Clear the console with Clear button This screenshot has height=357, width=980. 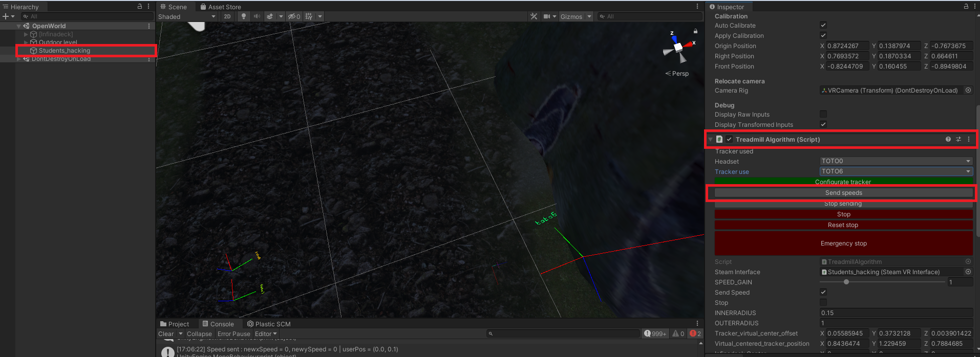[166, 333]
